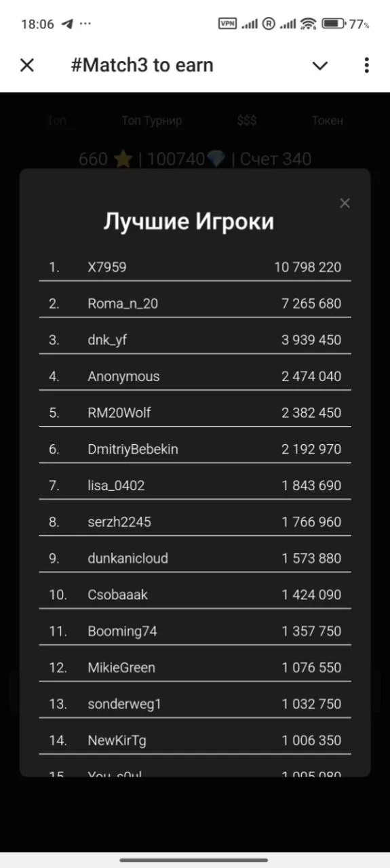Select DmitriyBebekin from the list

(195, 449)
